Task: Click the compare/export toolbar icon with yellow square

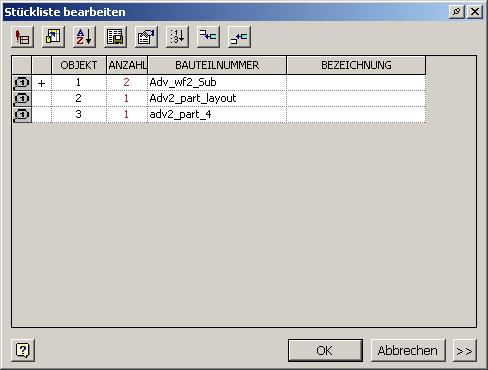Action: point(53,37)
